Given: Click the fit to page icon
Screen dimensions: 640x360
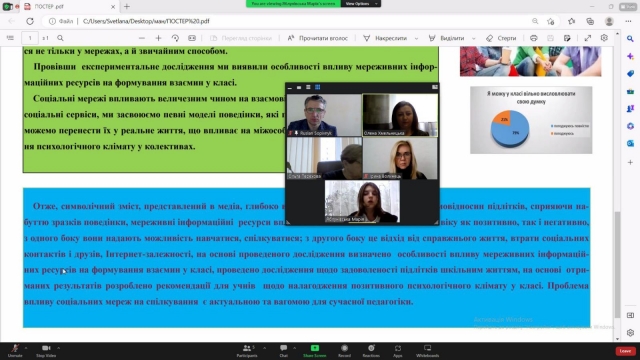Looking at the screenshot, I should 192,38.
